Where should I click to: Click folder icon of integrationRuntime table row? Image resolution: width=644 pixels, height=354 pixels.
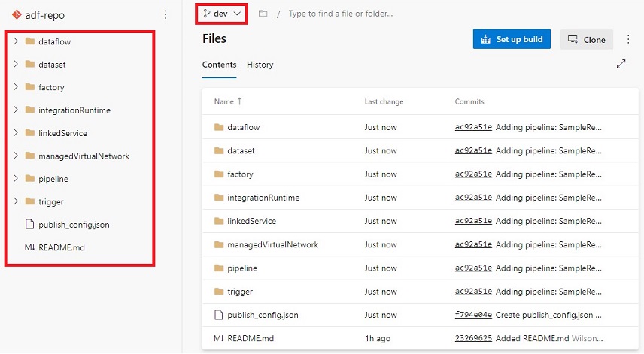click(x=219, y=198)
